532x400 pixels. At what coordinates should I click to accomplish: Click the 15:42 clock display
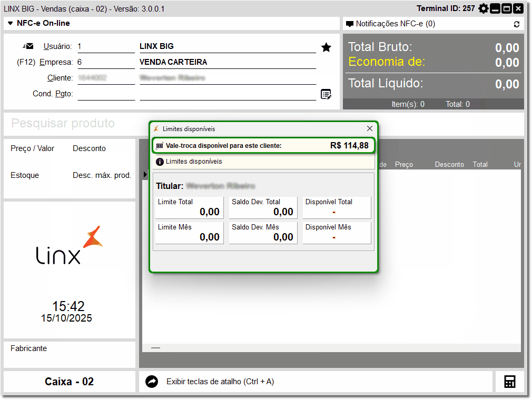click(68, 306)
